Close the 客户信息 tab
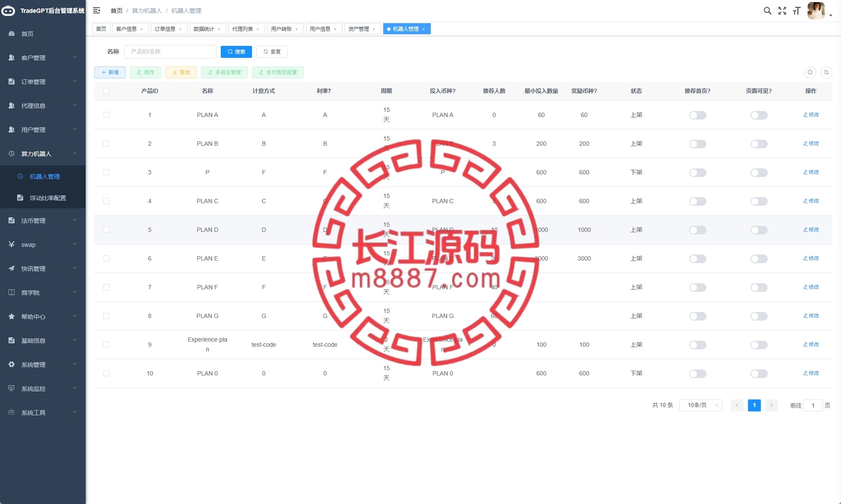 click(141, 29)
